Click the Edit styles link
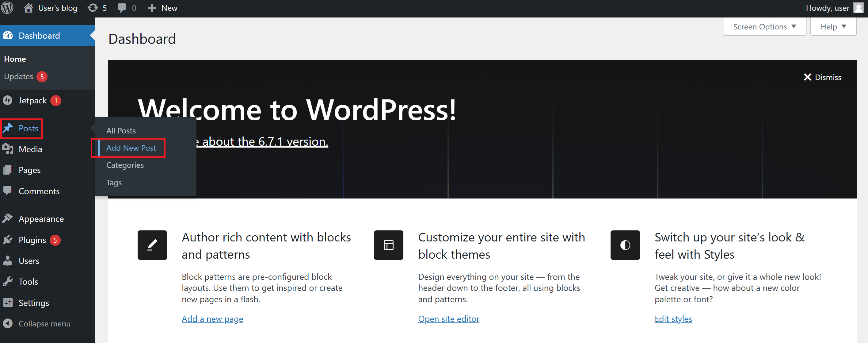 [x=673, y=319]
